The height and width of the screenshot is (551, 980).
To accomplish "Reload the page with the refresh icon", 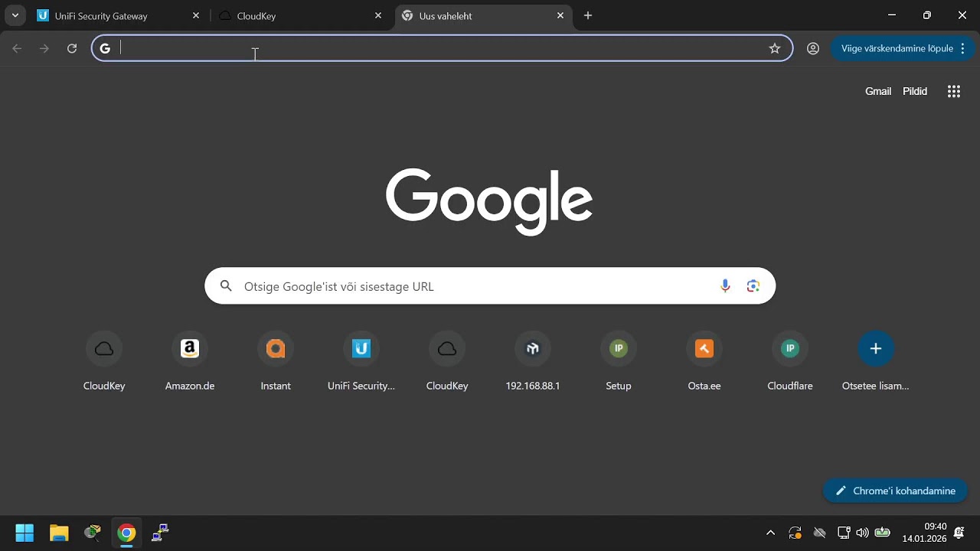I will [72, 48].
